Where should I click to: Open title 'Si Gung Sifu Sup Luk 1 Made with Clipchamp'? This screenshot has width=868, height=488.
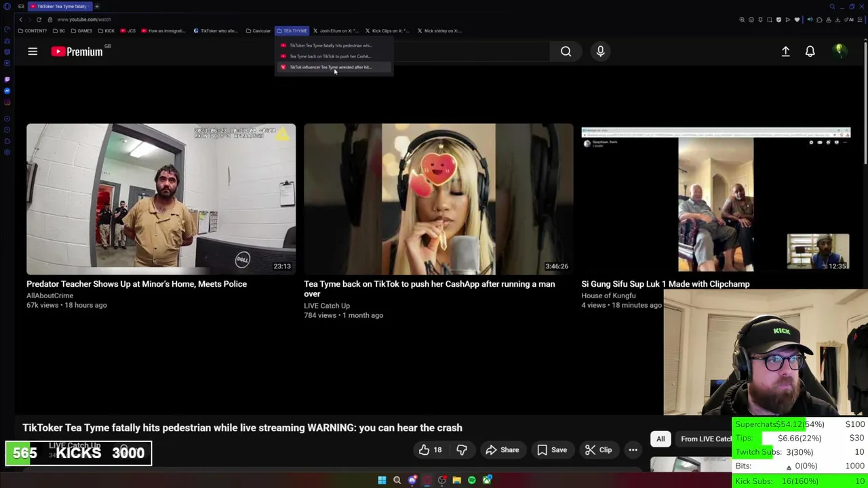point(665,284)
